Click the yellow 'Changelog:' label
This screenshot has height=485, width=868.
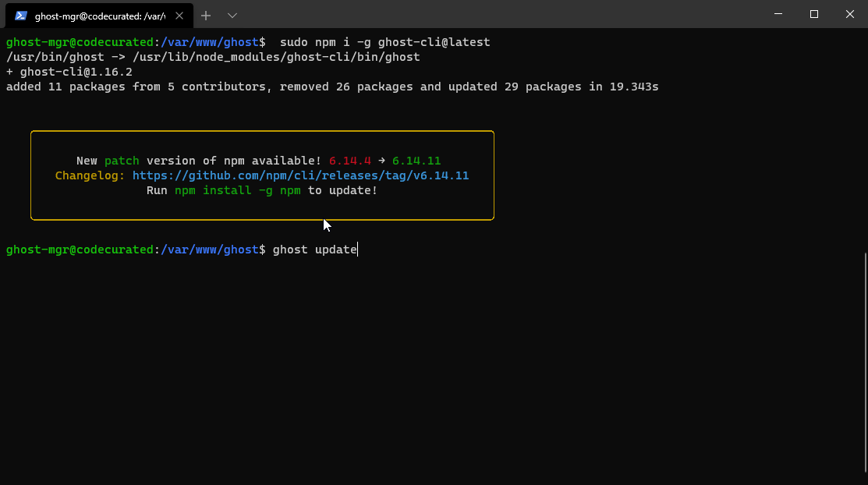tap(90, 175)
